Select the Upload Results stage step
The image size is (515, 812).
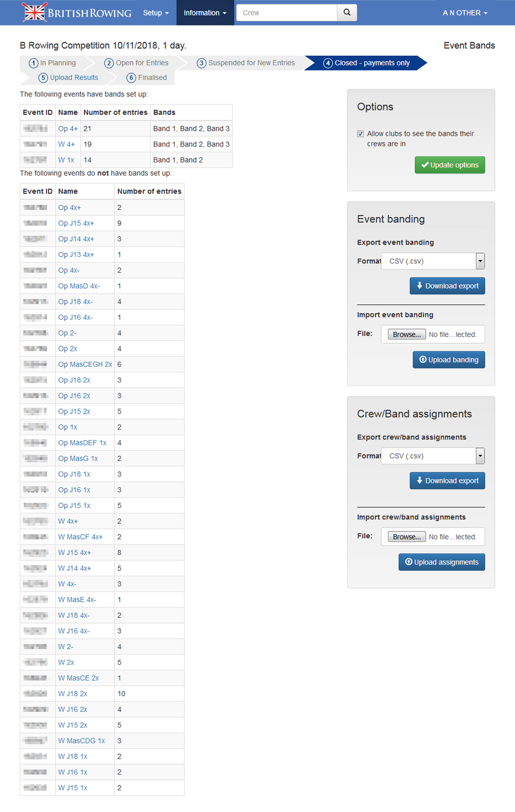(68, 77)
